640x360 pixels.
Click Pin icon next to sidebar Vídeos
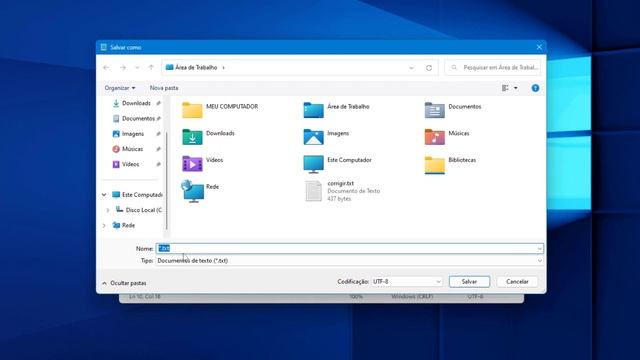(x=158, y=164)
